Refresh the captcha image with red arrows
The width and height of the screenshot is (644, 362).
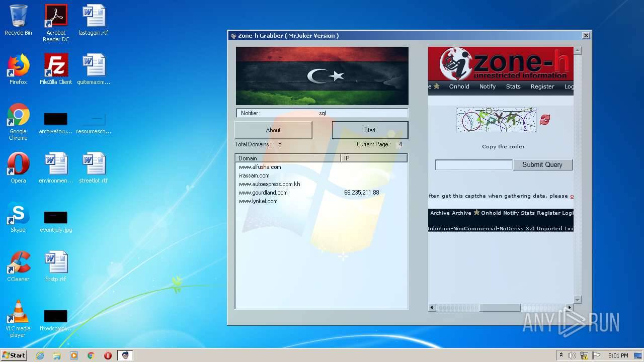click(x=545, y=120)
